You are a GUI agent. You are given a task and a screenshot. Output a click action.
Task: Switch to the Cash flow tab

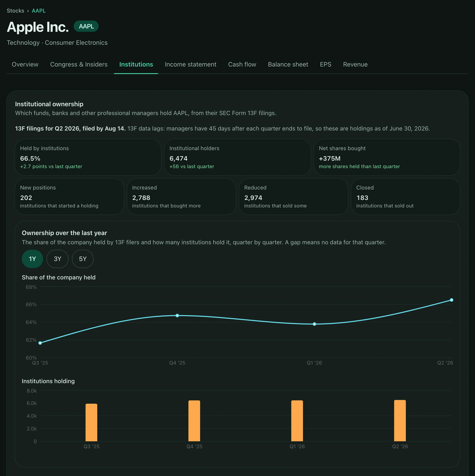[242, 64]
